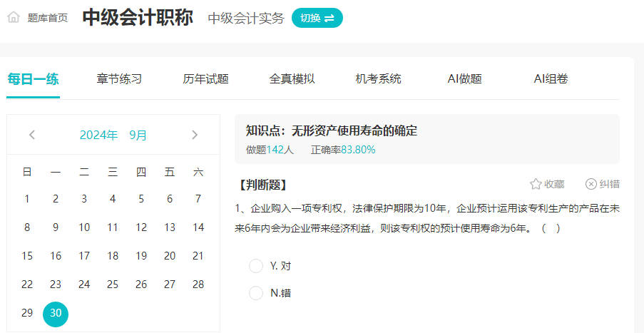Image resolution: width=644 pixels, height=333 pixels.
Task: Switch to the 机考系统 tab
Action: tap(378, 79)
